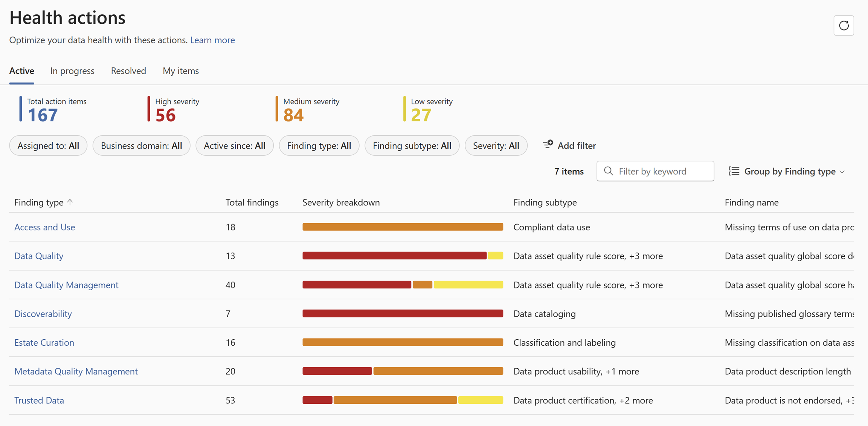868x426 pixels.
Task: Open Discoverability finding type
Action: 43,314
